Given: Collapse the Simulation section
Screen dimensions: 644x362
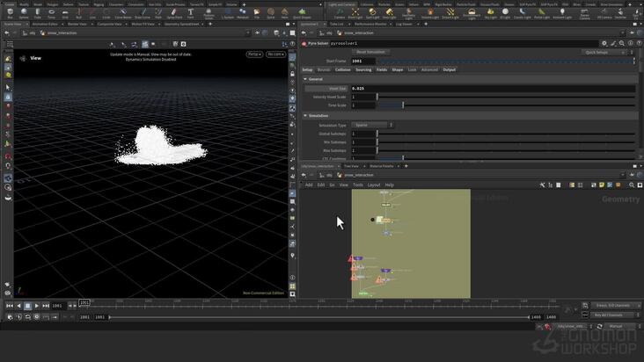Looking at the screenshot, I should pyautogui.click(x=305, y=116).
